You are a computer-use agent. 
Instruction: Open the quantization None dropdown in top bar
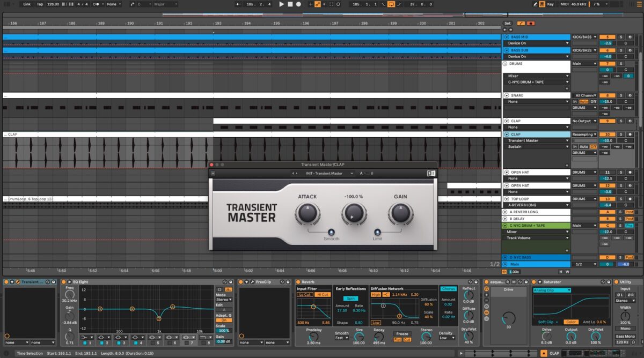113,4
